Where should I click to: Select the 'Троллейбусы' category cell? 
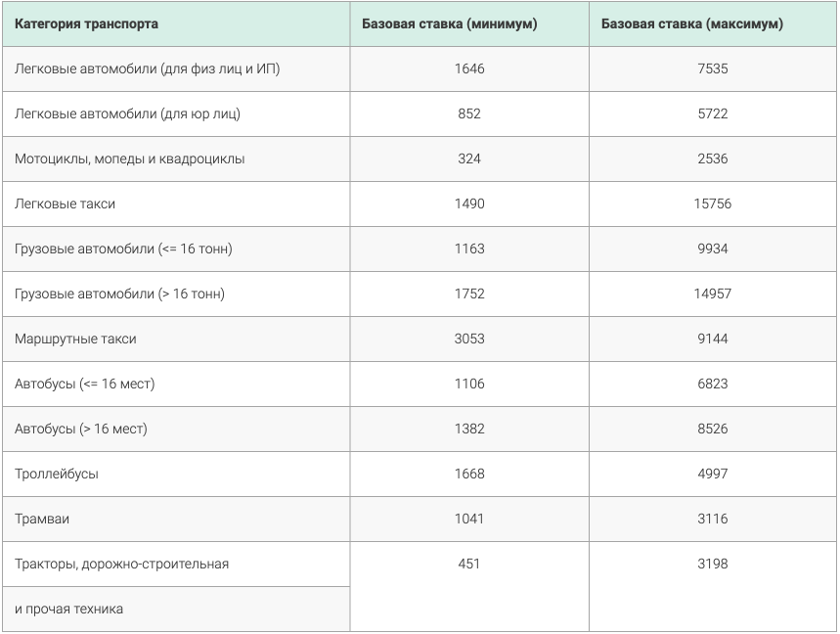(176, 474)
